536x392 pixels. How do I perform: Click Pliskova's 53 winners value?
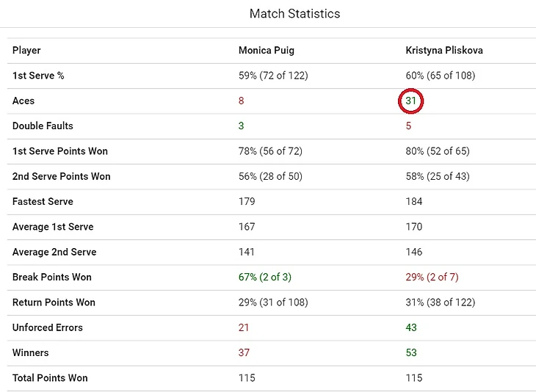tap(411, 353)
